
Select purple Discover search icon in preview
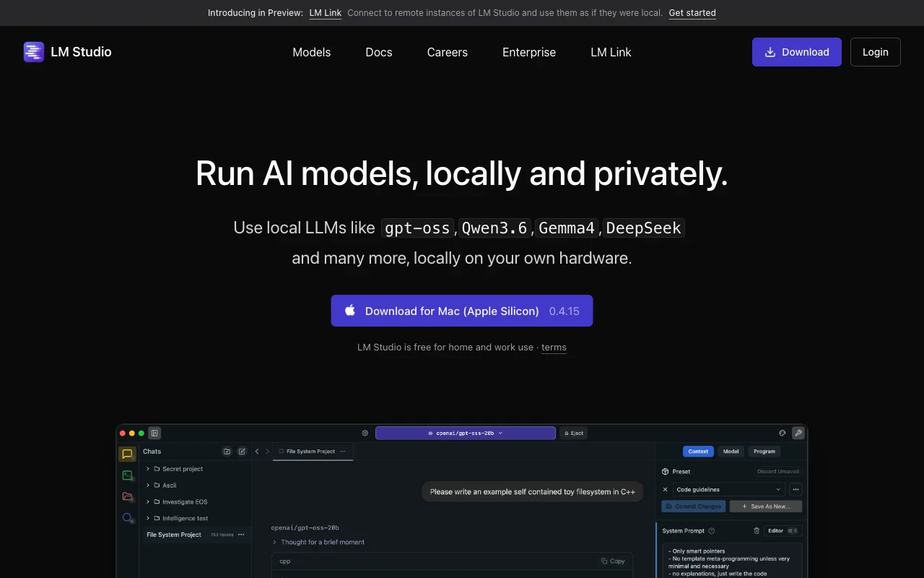point(127,518)
